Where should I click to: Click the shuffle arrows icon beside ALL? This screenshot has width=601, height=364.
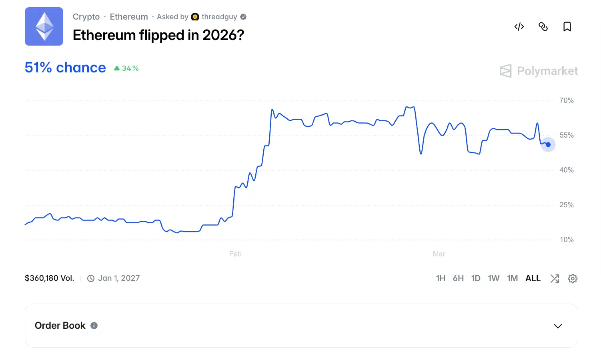[555, 278]
